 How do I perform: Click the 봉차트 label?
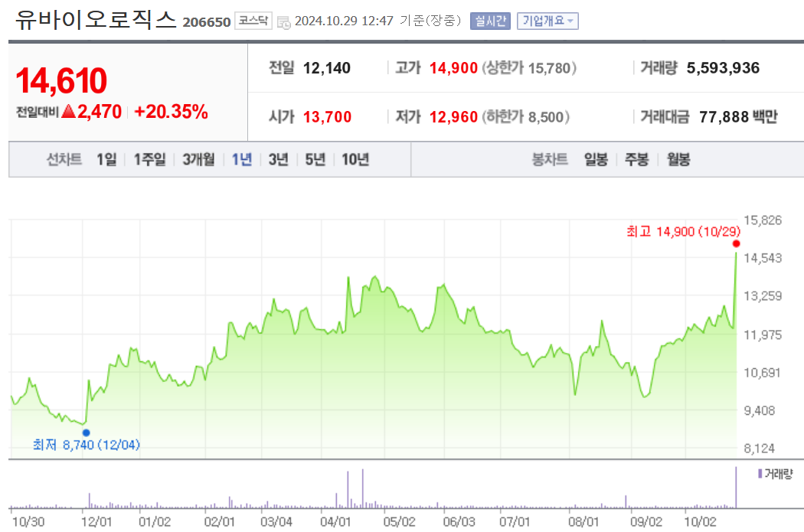click(x=550, y=159)
